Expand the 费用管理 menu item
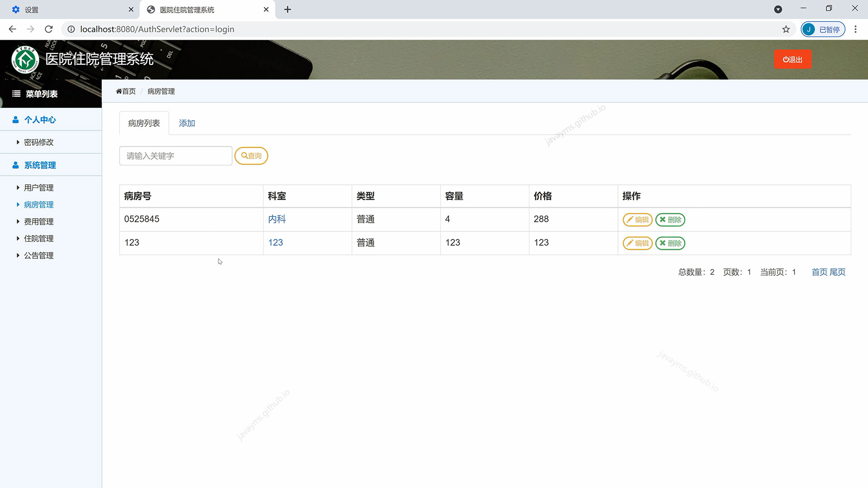This screenshot has width=868, height=488. [38, 221]
